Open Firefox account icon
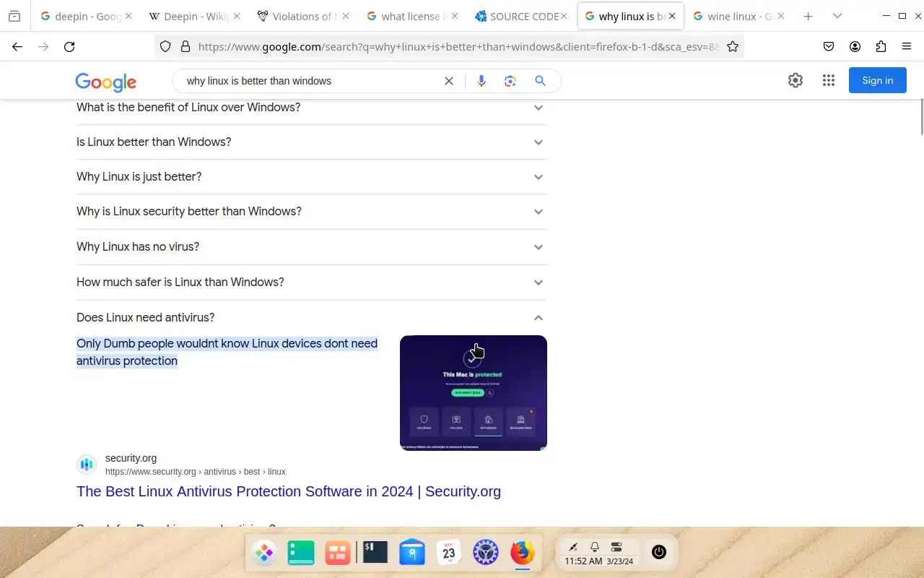The width and height of the screenshot is (924, 578). (x=855, y=46)
